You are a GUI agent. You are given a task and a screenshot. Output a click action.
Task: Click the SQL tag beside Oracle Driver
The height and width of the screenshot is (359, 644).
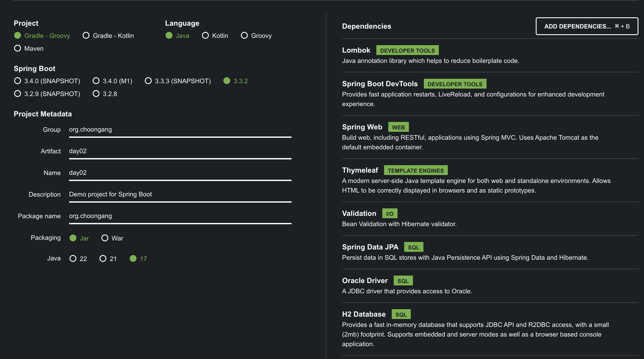pos(403,280)
